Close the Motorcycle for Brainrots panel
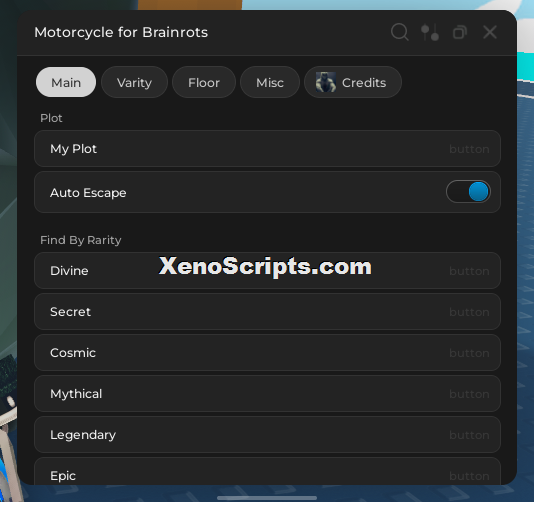The width and height of the screenshot is (534, 532). tap(490, 32)
